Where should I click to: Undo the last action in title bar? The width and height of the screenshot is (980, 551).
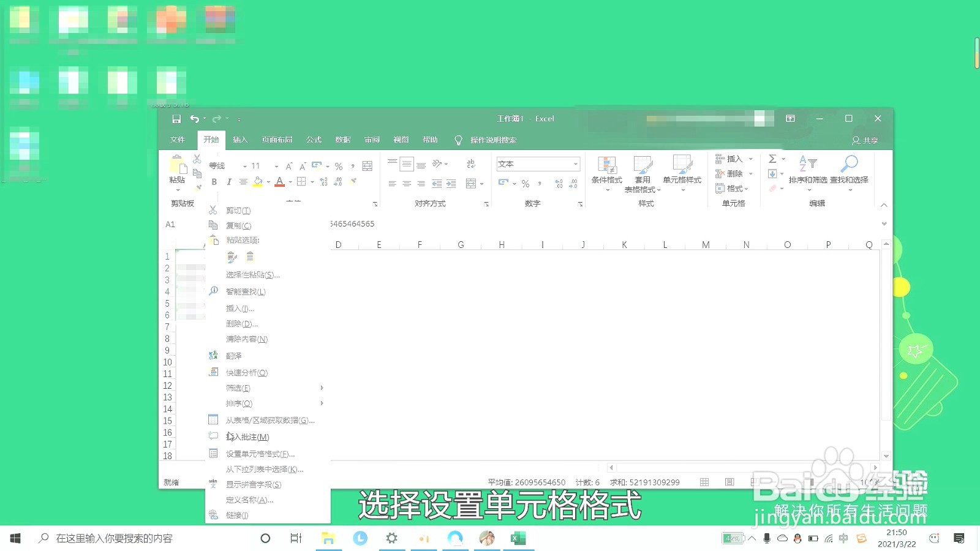pyautogui.click(x=194, y=119)
